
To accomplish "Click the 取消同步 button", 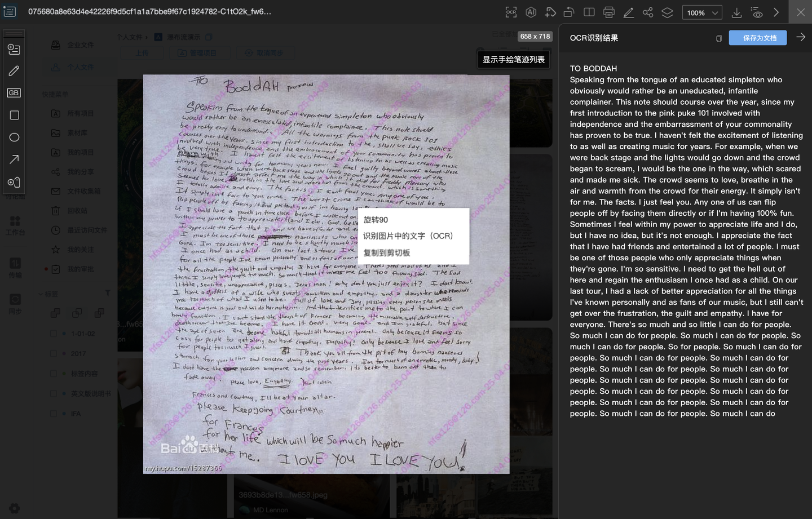I will 264,53.
